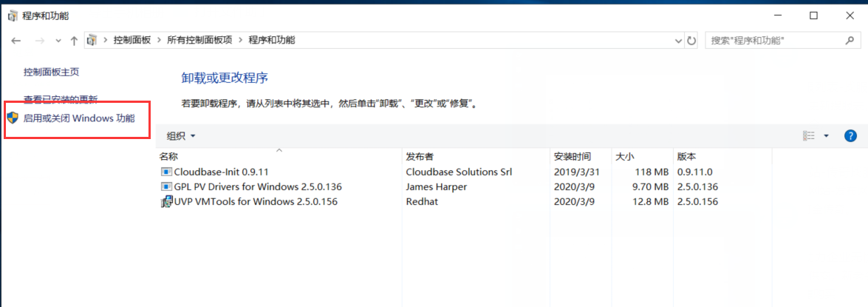Open 控制面板主页 link
868x307 pixels.
pyautogui.click(x=52, y=72)
